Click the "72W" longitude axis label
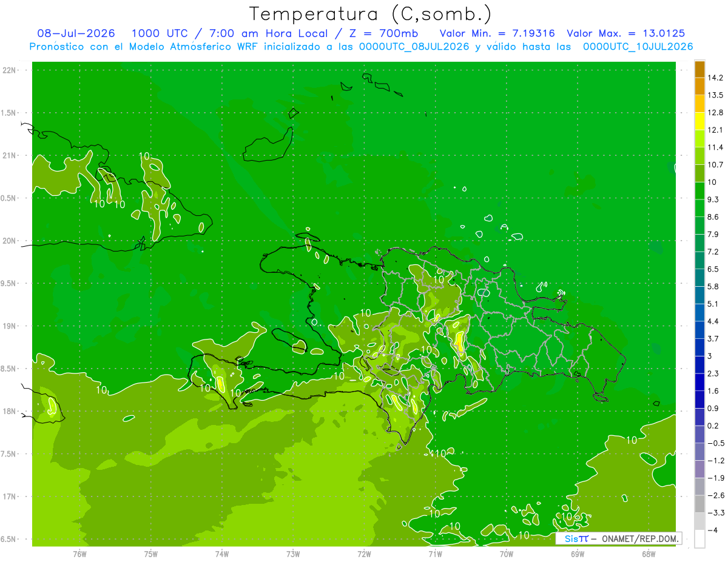The image size is (728, 562). point(364,554)
